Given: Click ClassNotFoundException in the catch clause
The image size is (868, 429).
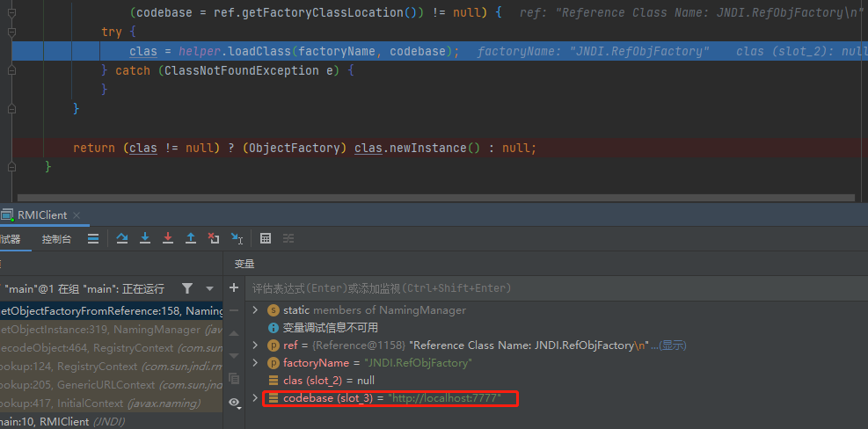Looking at the screenshot, I should coord(241,71).
